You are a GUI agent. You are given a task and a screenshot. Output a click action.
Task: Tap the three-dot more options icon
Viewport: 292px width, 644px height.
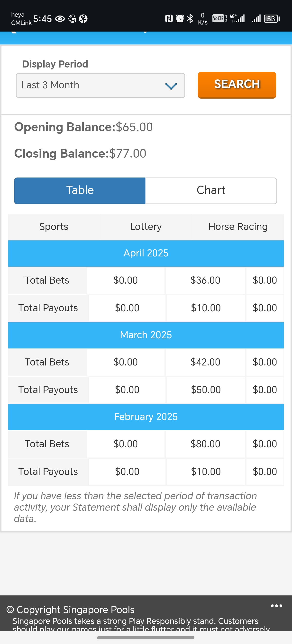click(x=276, y=606)
